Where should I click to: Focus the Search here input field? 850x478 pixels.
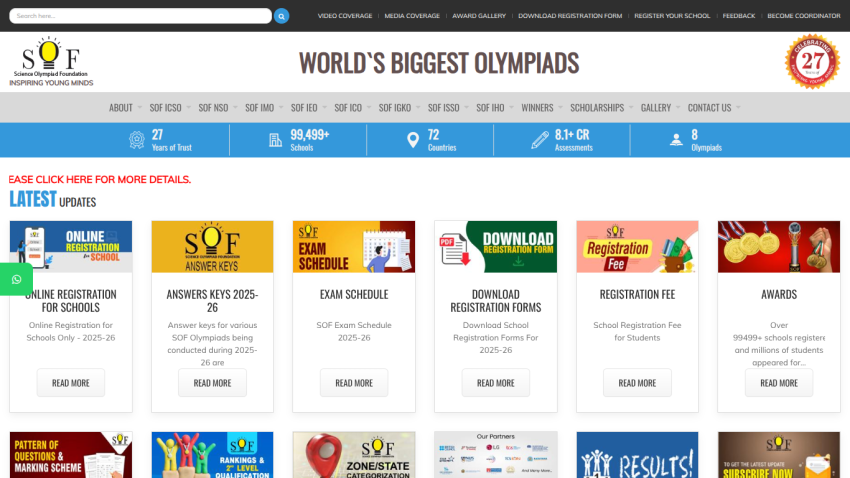pos(140,16)
